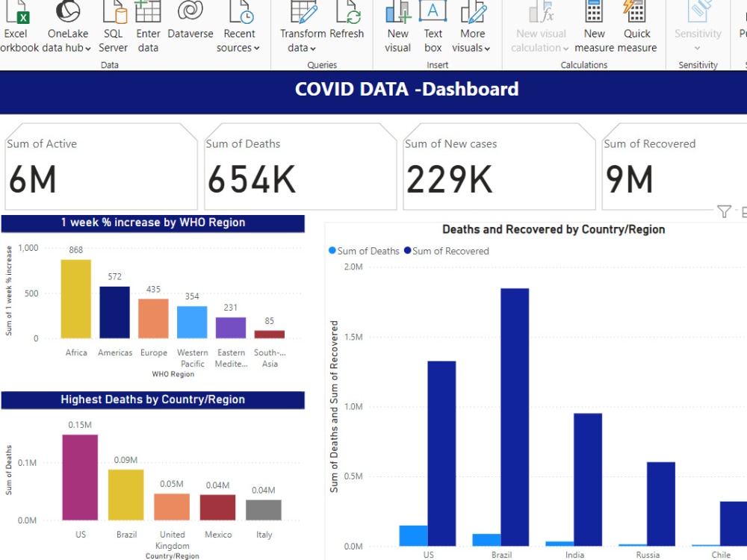The width and height of the screenshot is (747, 560).
Task: Click 'Deaths and Recovered by Country/Region' chart title
Action: coord(554,229)
